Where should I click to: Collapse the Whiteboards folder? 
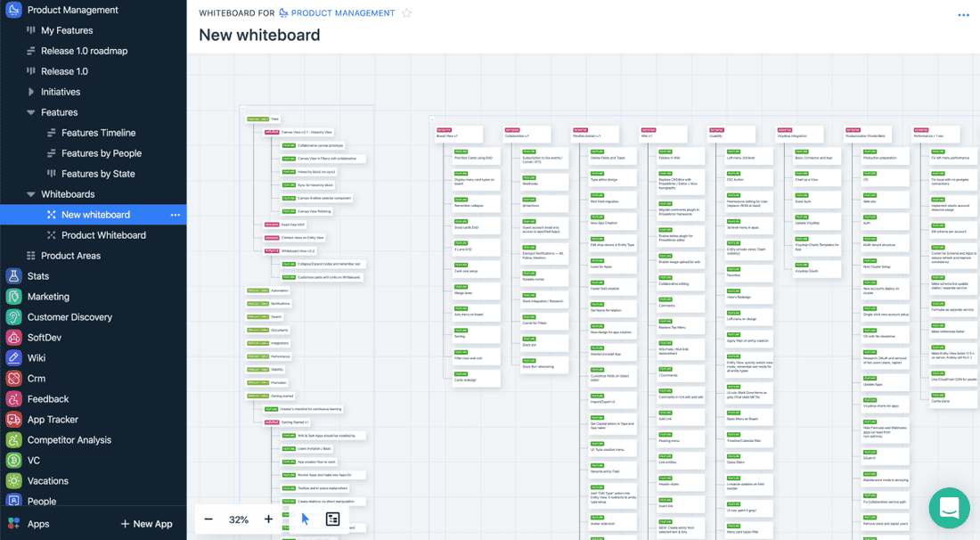(31, 194)
